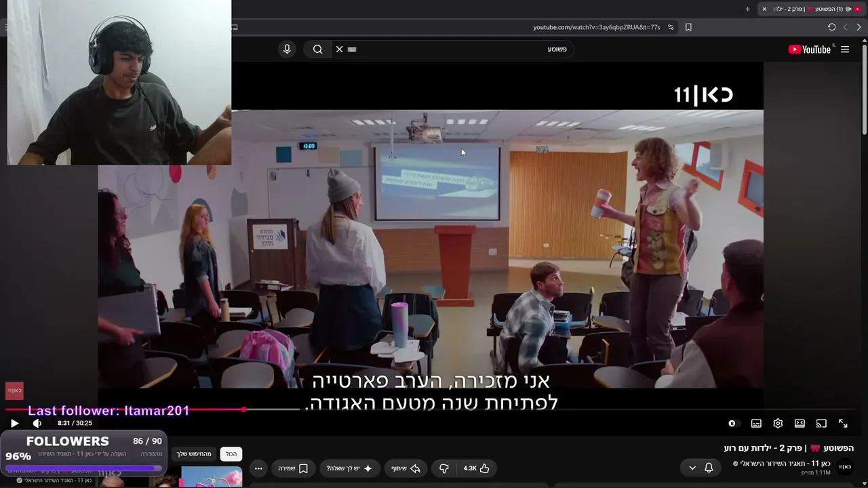Save the video with שמירה button
This screenshot has width=868, height=488.
tap(293, 468)
